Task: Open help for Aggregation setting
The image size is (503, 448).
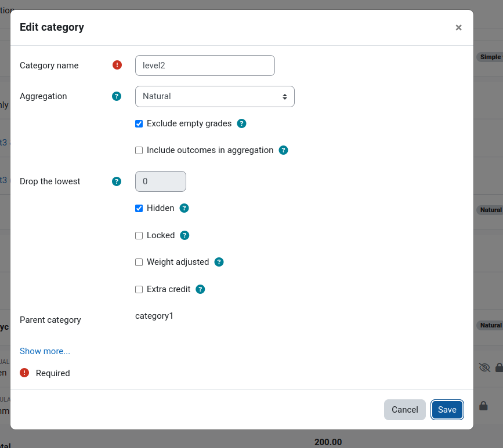Action: click(117, 96)
